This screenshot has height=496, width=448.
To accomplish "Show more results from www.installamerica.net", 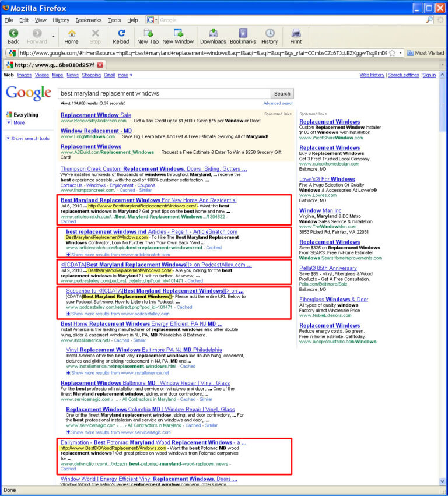I will pos(117,373).
